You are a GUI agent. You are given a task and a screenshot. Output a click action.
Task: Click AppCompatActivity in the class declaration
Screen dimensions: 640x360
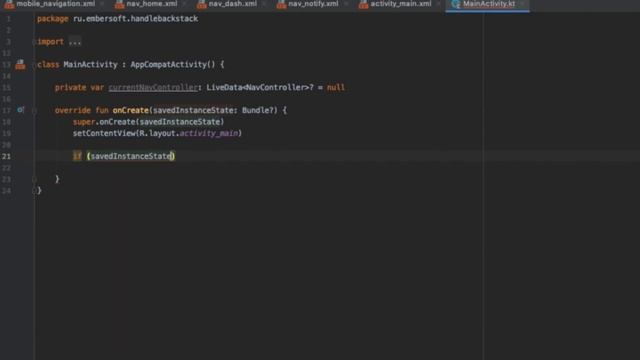click(168, 64)
